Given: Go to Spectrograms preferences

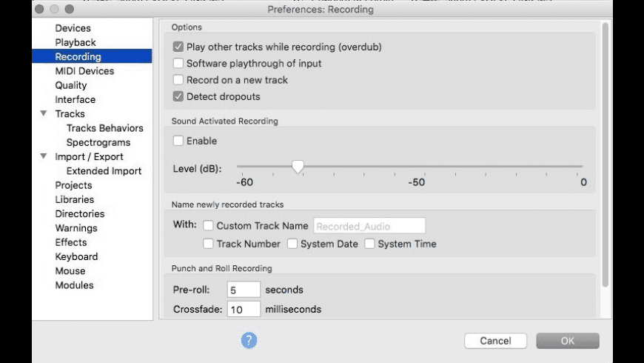Looking at the screenshot, I should pos(98,142).
